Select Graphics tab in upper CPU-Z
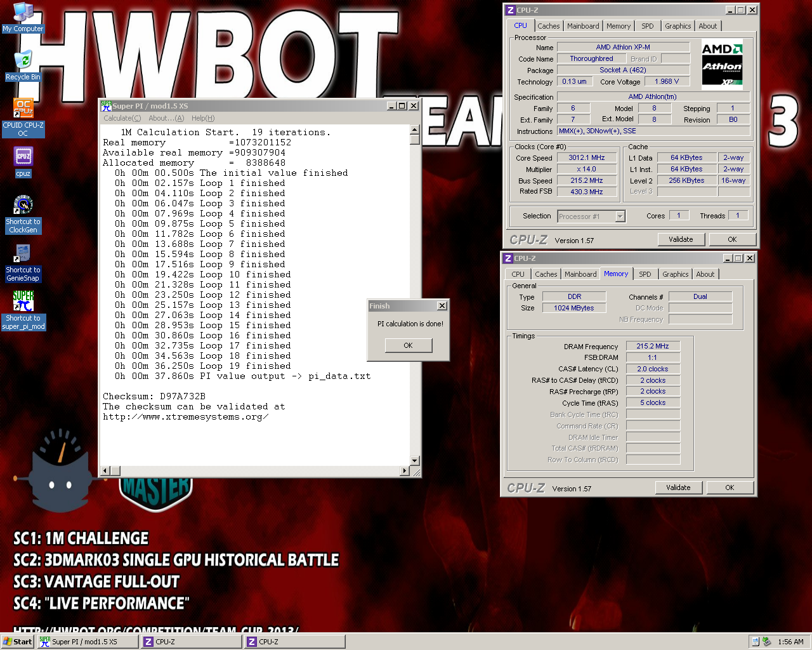This screenshot has height=650, width=812. click(x=678, y=26)
